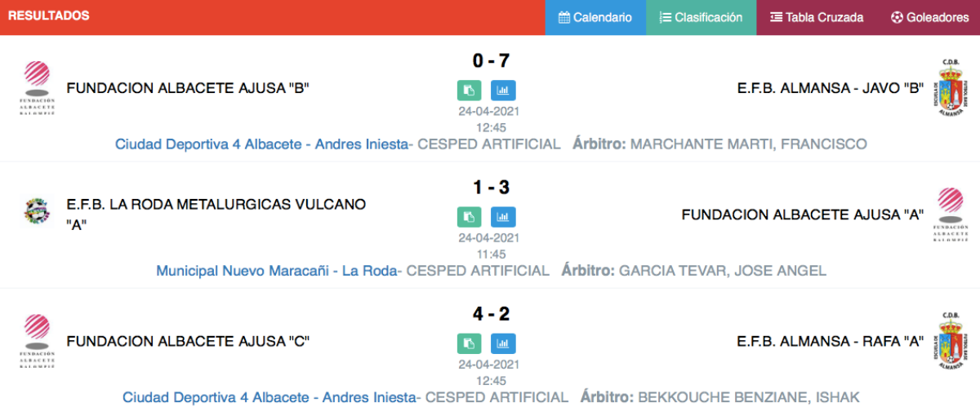The width and height of the screenshot is (980, 416).
Task: Click E.F.B. Almansa - Javo "B" crest
Action: point(950,89)
